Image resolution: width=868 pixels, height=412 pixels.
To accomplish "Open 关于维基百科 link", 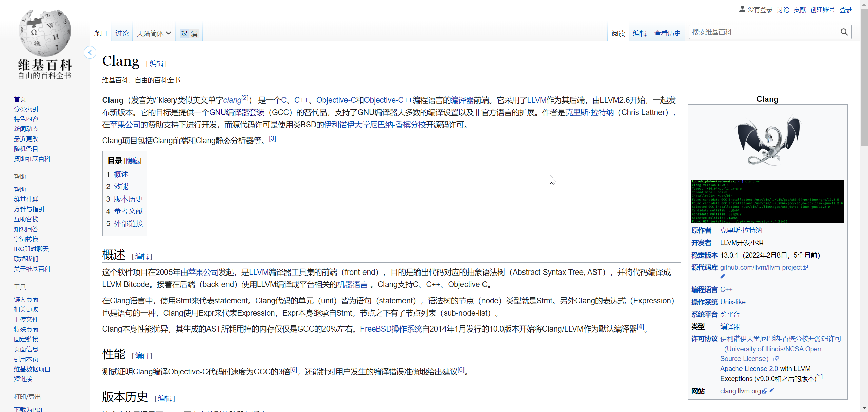I will (x=32, y=269).
